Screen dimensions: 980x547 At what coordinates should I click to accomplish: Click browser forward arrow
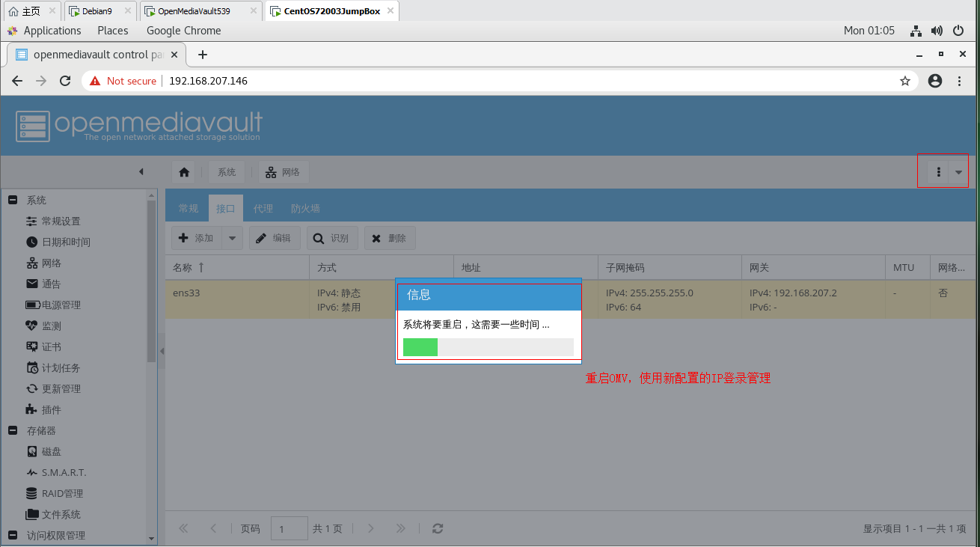[41, 81]
